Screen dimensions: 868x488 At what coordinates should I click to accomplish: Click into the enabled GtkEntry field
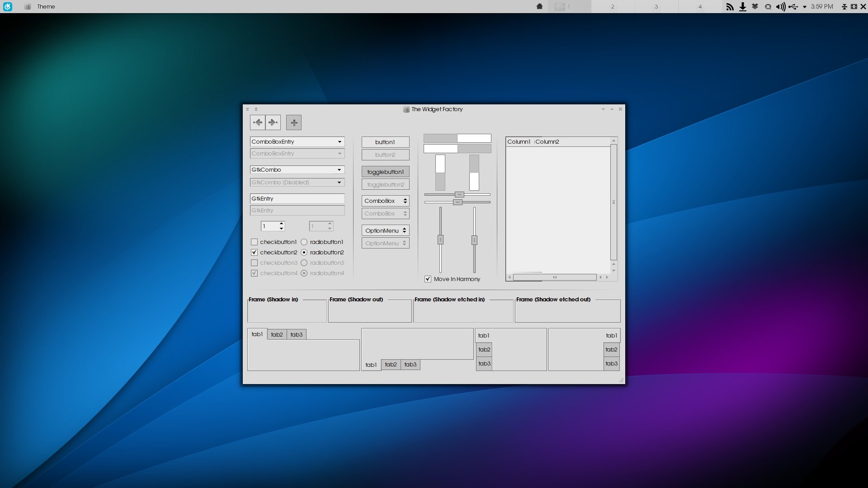(297, 199)
